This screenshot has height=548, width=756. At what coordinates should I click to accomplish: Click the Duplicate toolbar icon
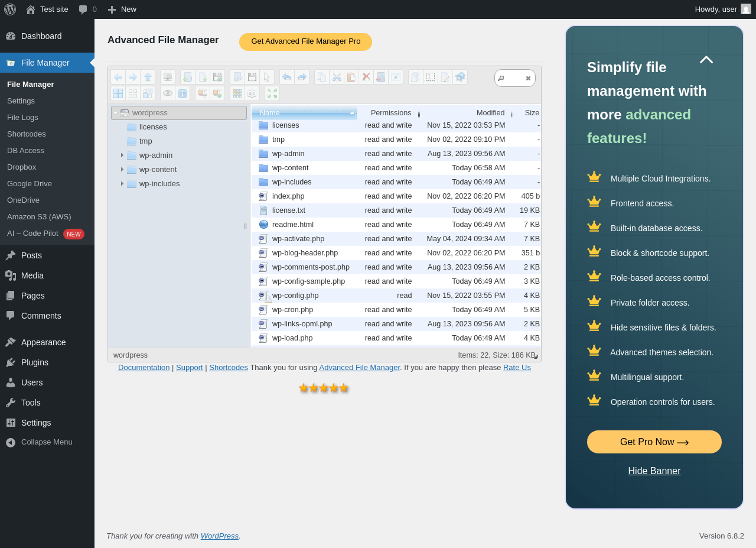coord(416,77)
